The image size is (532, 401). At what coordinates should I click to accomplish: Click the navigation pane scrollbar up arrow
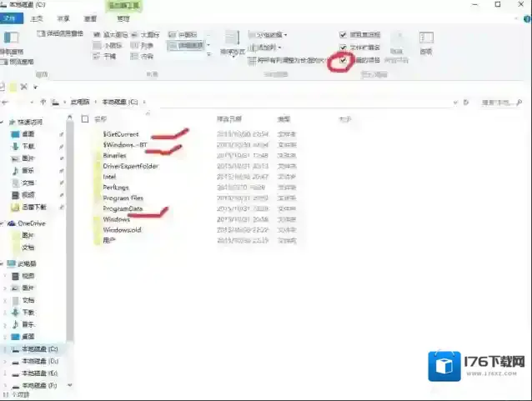coord(69,118)
